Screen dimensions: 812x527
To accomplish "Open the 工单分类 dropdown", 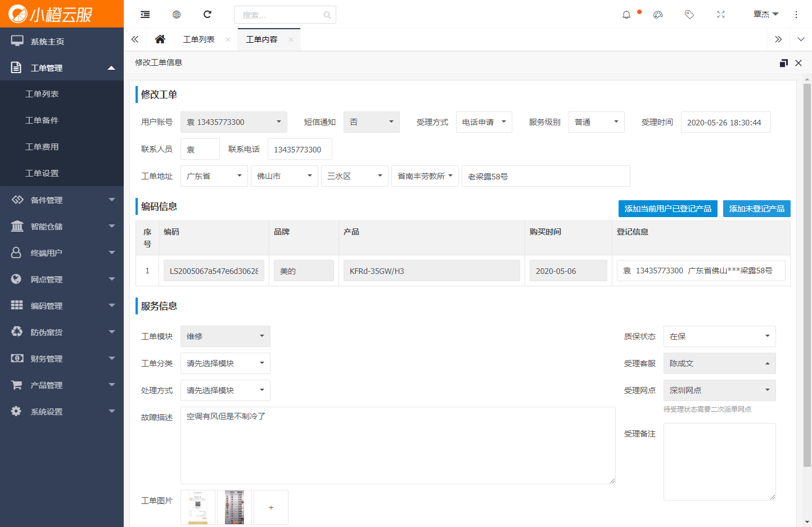I will pyautogui.click(x=225, y=363).
